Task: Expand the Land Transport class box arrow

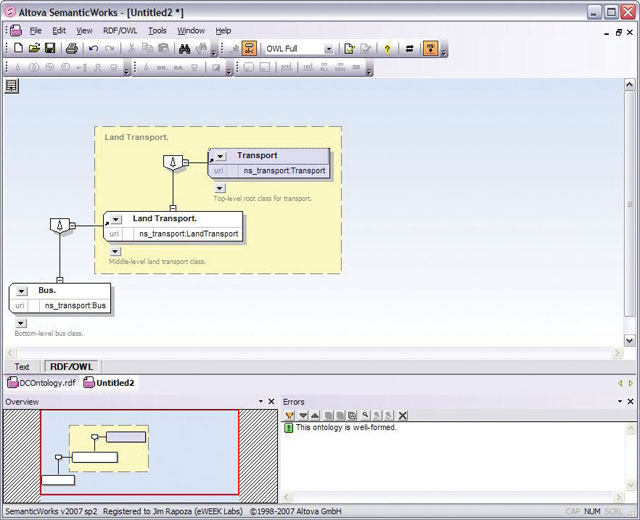Action: click(x=116, y=220)
